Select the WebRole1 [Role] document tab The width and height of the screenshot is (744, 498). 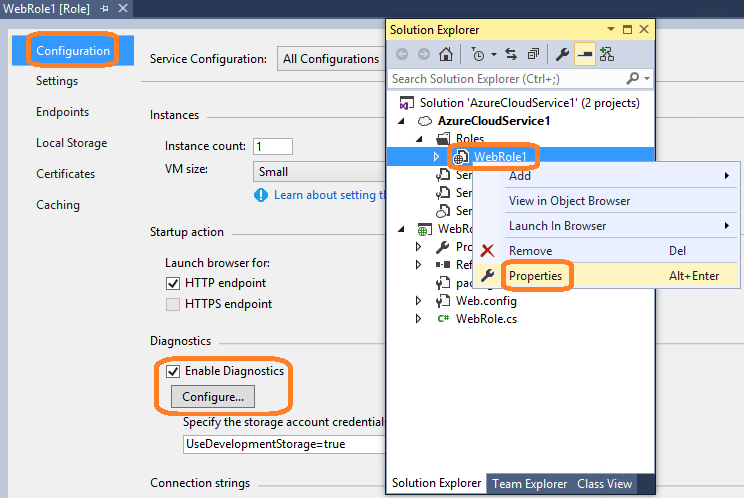pyautogui.click(x=46, y=9)
